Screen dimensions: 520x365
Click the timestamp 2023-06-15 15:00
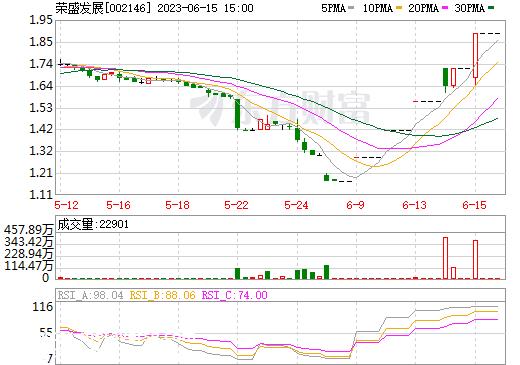205,8
